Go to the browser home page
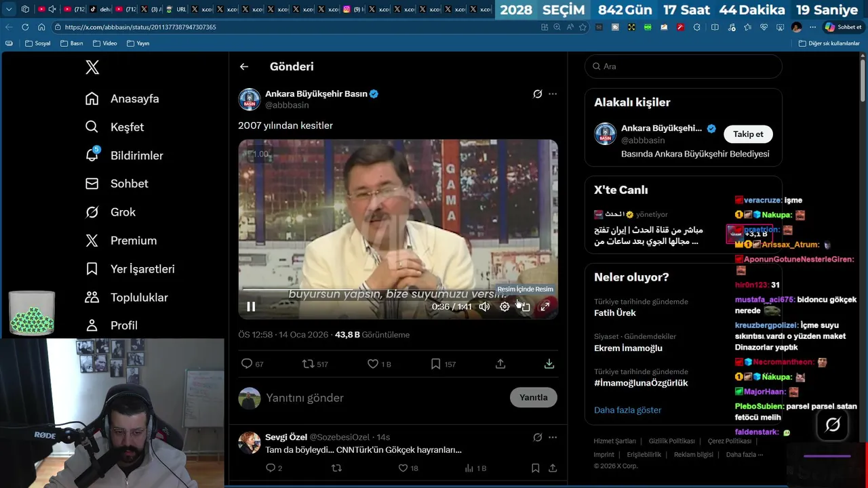868x488 pixels. (41, 27)
